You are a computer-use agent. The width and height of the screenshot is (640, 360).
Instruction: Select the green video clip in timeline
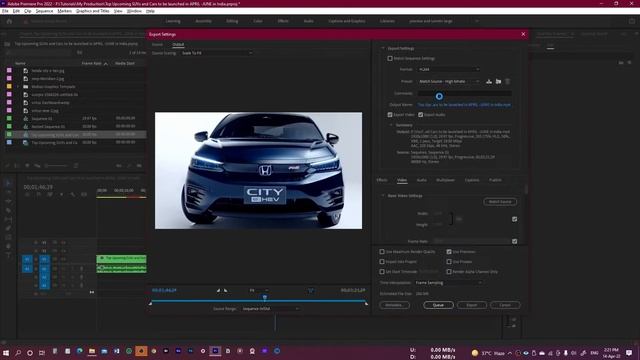pyautogui.click(x=121, y=258)
